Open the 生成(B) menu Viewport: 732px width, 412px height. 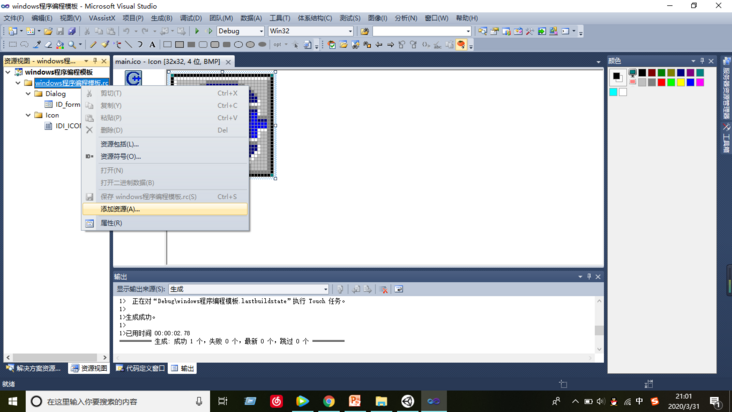(162, 18)
